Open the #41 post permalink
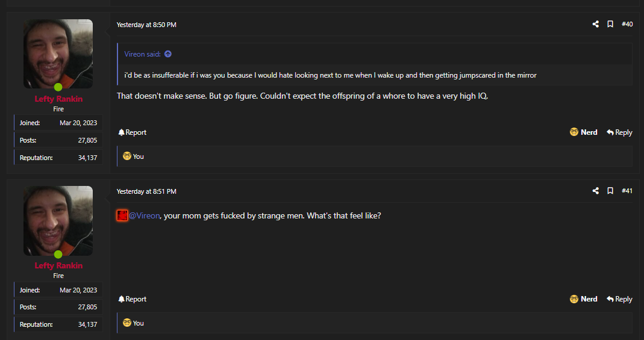Screen dimensions: 644x340 (627, 191)
